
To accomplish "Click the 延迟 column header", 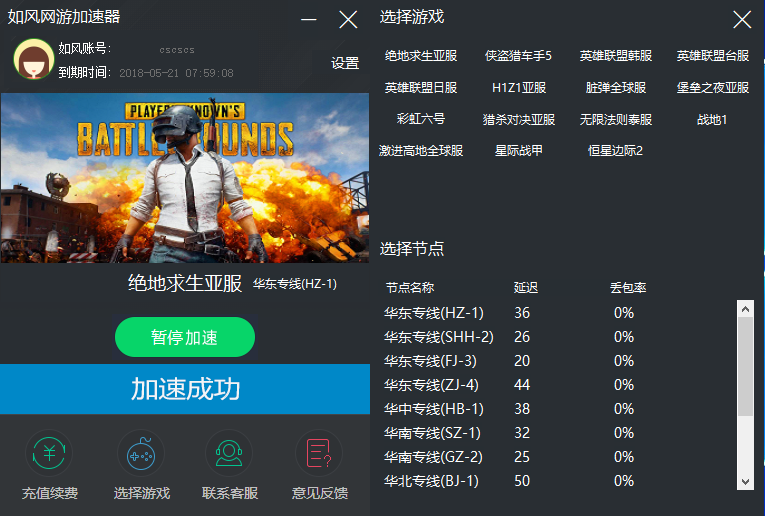I will click(x=526, y=288).
